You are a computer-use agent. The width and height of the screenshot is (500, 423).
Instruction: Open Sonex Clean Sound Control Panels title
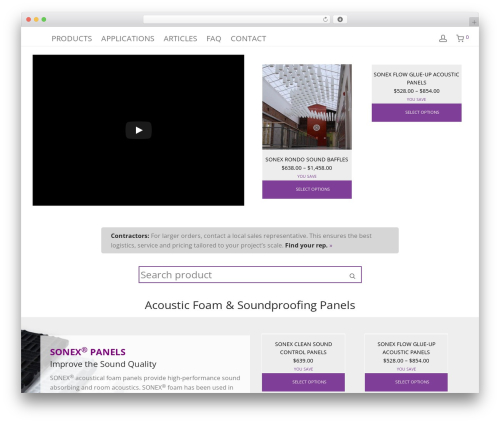[303, 348]
